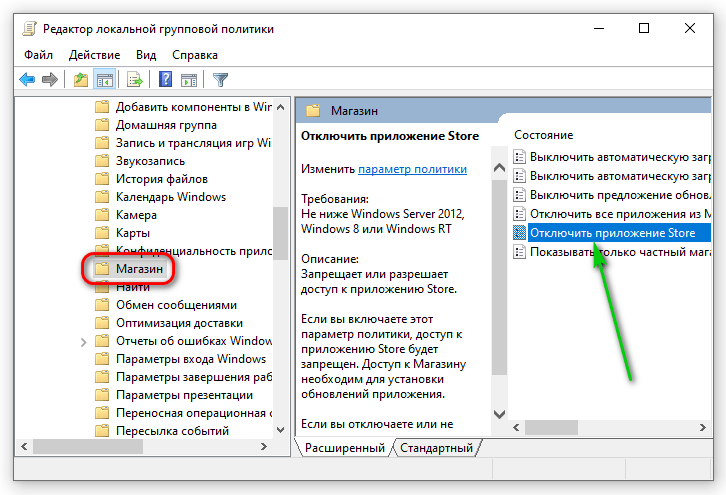The image size is (726, 495).
Task: Select Добавить компоненты в Windows folder
Action: click(194, 107)
